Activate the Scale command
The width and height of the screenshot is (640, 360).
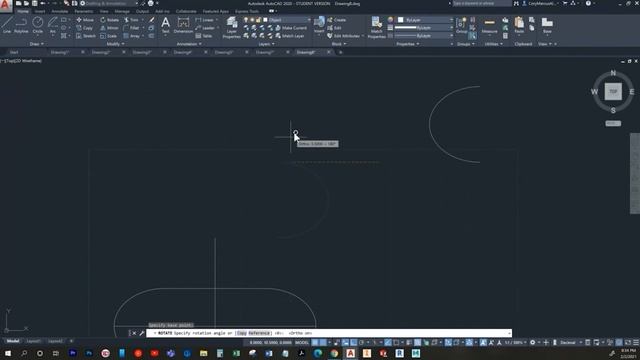point(109,36)
